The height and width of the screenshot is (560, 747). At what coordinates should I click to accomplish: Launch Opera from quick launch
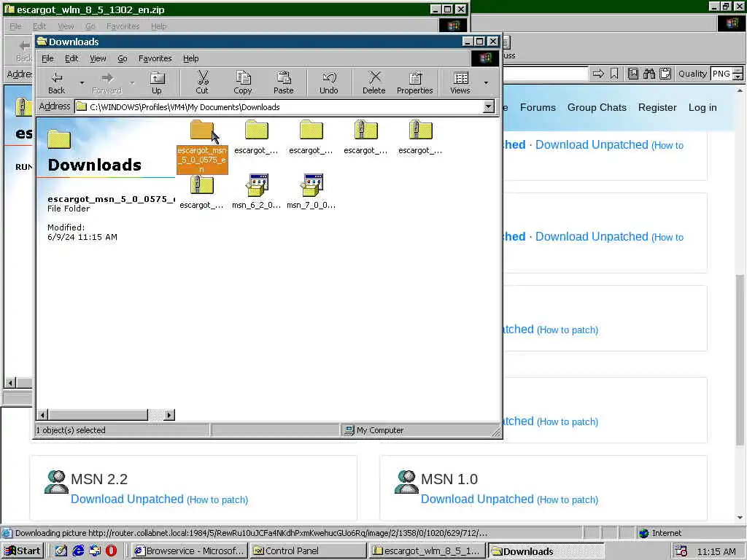coord(112,551)
